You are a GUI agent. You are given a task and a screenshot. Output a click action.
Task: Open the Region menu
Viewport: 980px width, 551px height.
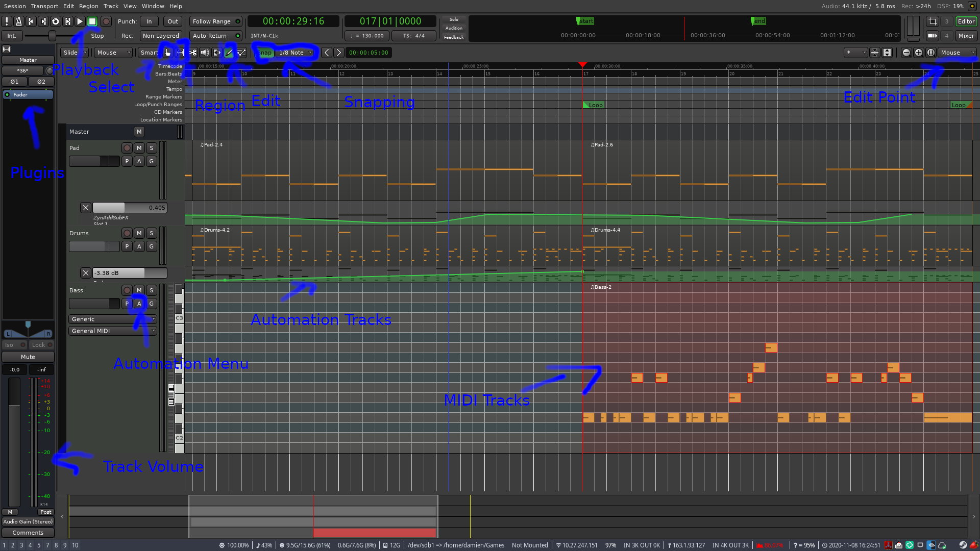(x=88, y=6)
